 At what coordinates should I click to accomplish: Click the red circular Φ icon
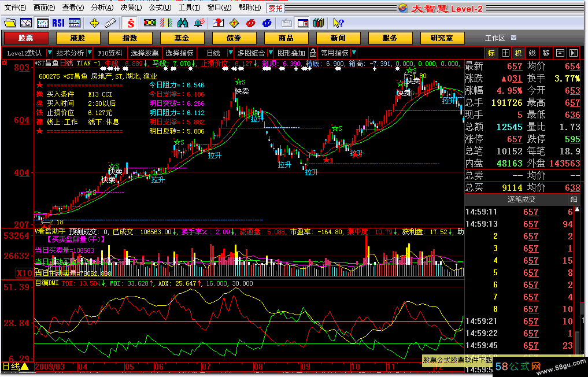(x=251, y=23)
